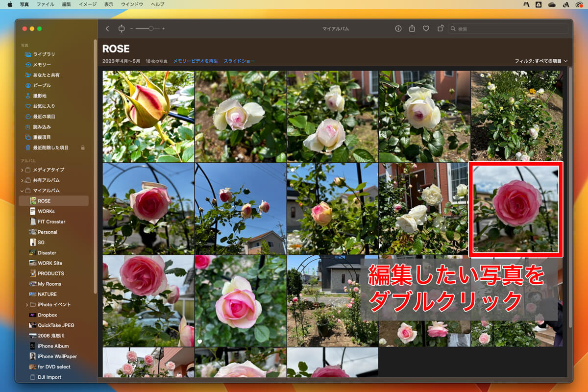Open the ヘルプ menu
The width and height of the screenshot is (588, 392).
coord(158,4)
